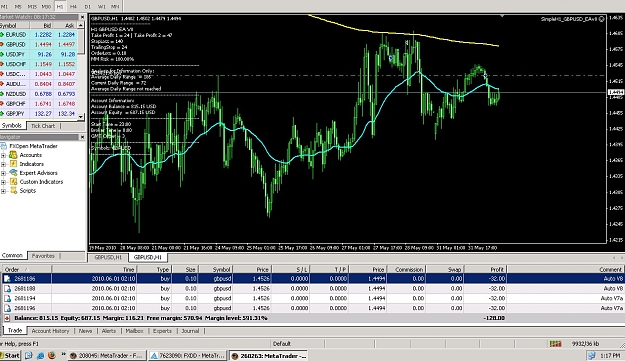Click USDCHF direction arrow icon

[2, 64]
